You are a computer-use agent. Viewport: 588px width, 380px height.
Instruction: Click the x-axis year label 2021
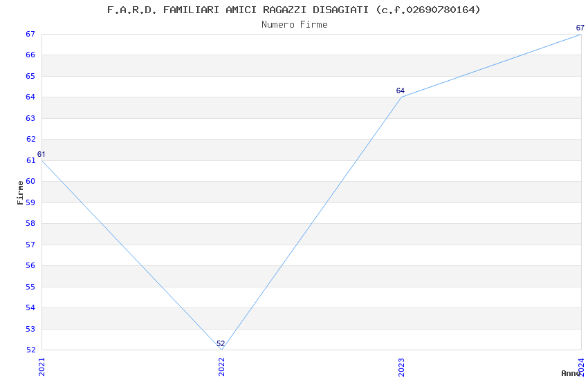(x=42, y=366)
